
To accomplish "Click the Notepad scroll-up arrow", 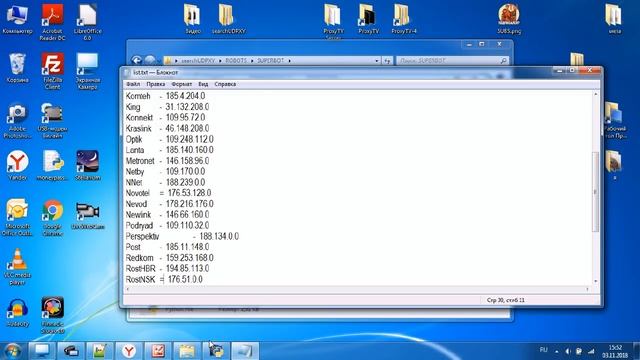I will click(x=596, y=94).
